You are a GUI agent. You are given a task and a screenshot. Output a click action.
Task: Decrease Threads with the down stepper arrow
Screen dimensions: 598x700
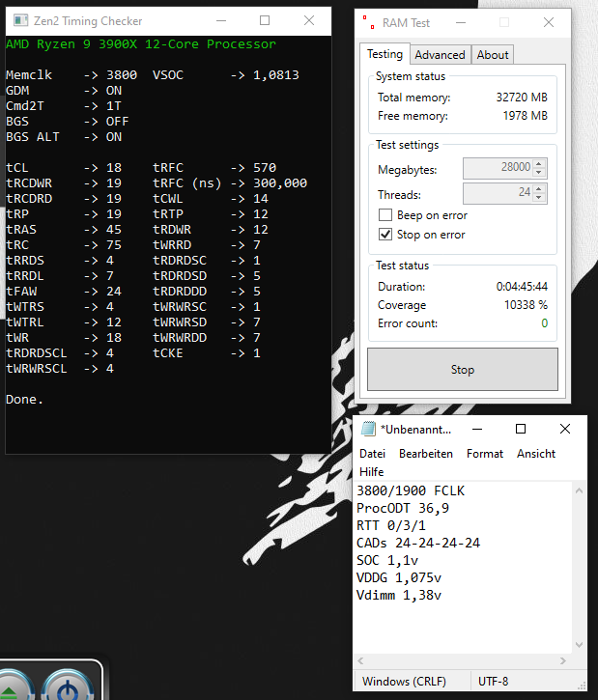[539, 198]
